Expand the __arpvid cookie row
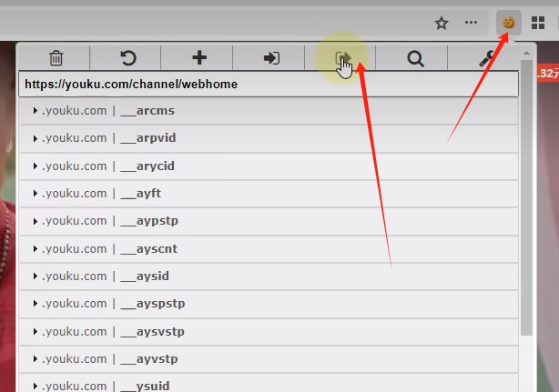Viewport: 559px width, 392px height. pyautogui.click(x=269, y=138)
